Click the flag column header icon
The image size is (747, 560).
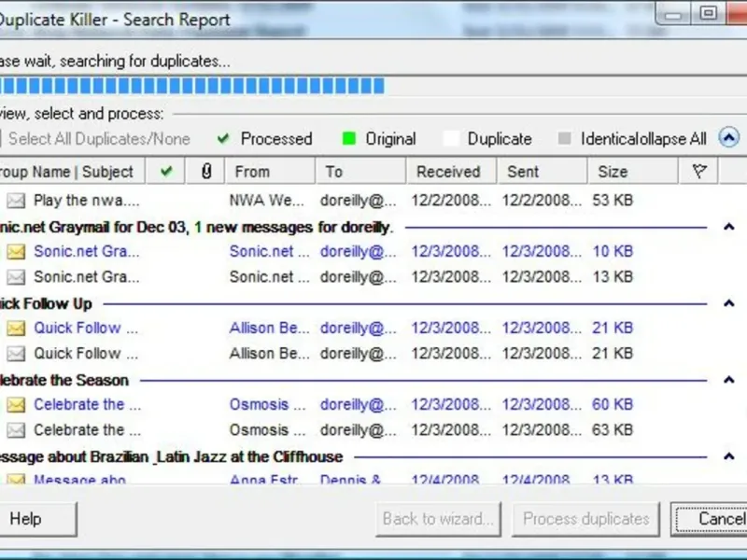698,171
